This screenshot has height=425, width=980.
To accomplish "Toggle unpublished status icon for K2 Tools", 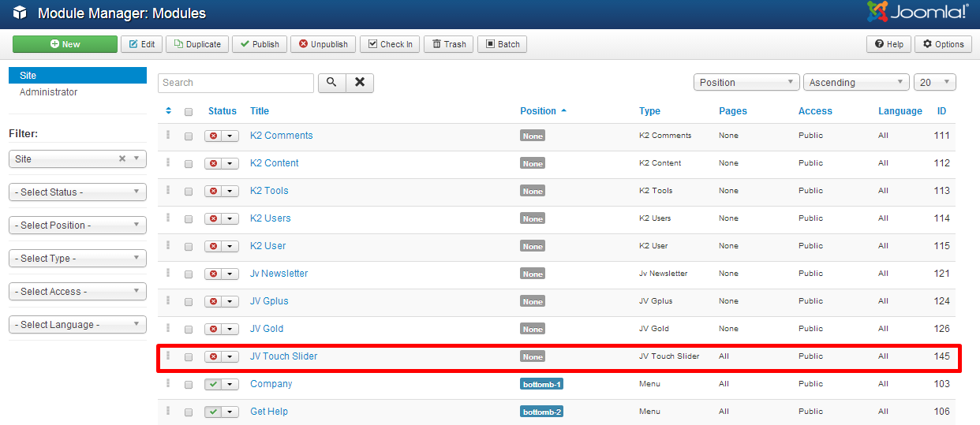I will click(x=213, y=191).
